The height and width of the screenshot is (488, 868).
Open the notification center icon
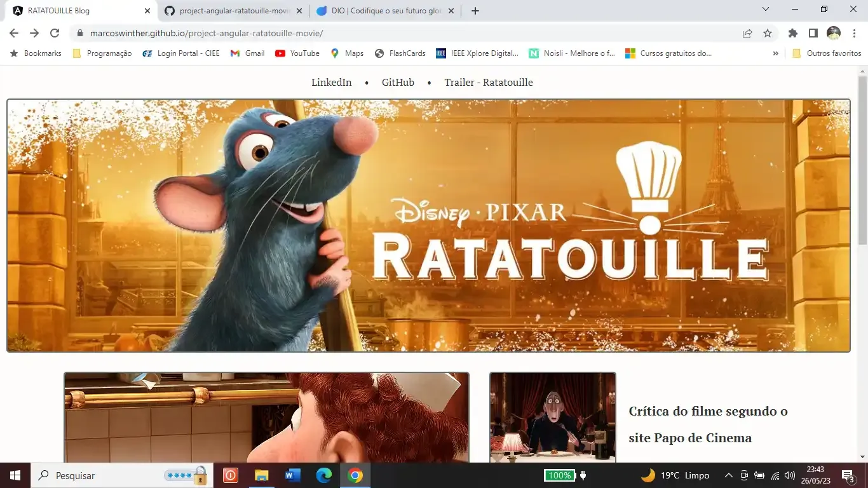tap(848, 475)
